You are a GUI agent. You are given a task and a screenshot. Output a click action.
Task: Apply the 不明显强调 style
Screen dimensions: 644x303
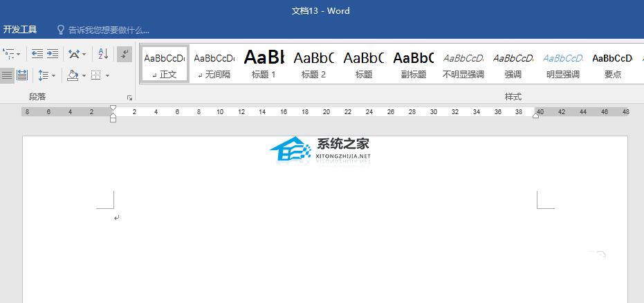tap(463, 64)
